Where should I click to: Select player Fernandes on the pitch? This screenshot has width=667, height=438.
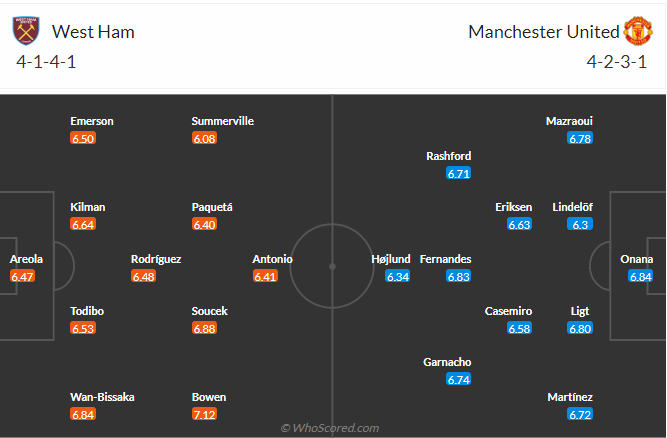pyautogui.click(x=446, y=259)
